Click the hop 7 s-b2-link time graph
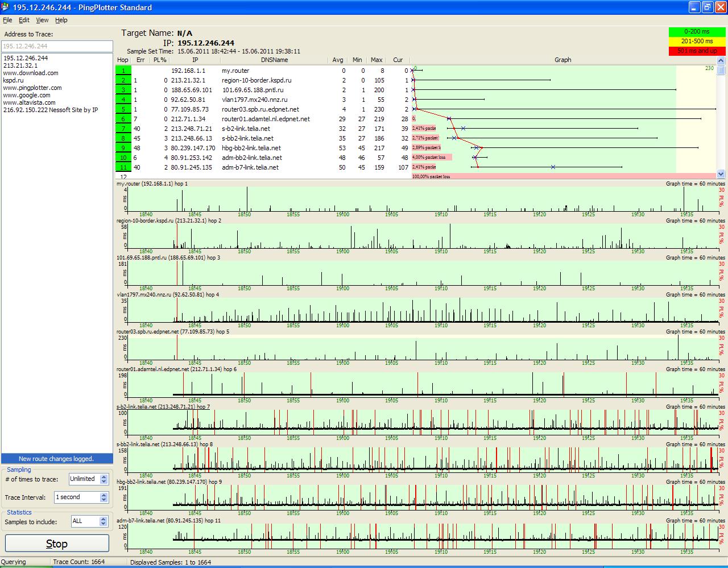 422,422
